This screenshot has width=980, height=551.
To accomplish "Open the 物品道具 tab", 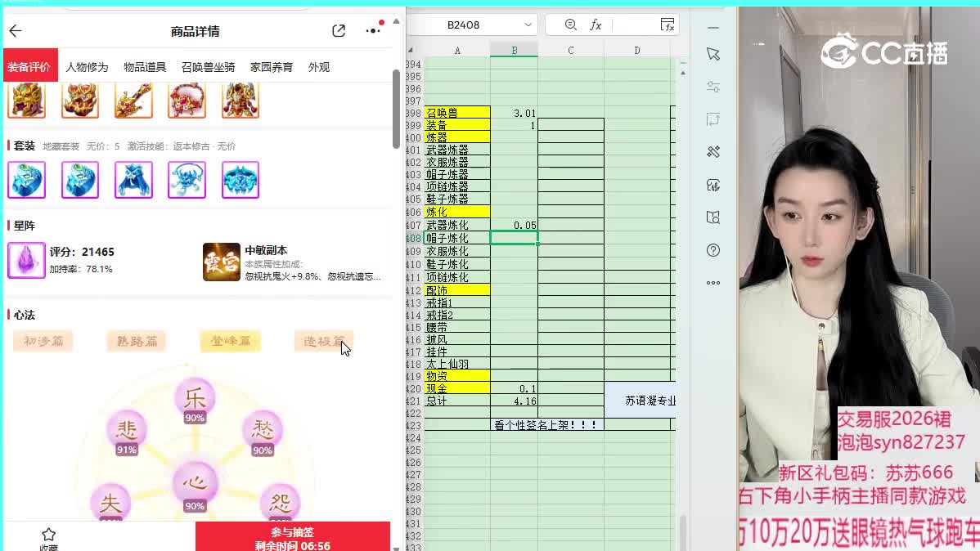I will [x=144, y=67].
